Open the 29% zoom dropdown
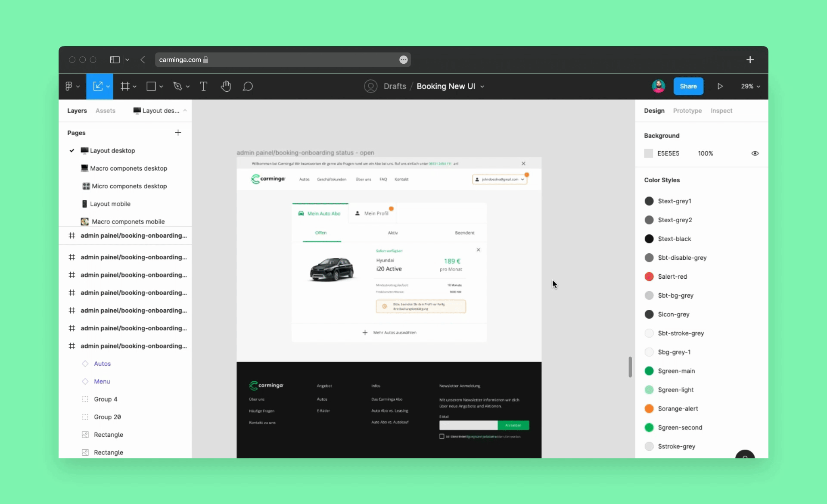 coord(750,86)
